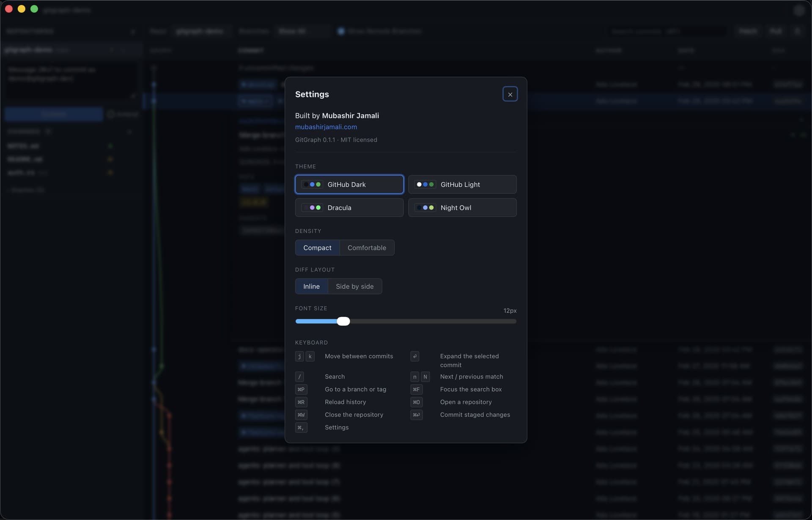Click the "Expand the selected commit" text
The width and height of the screenshot is (812, 520).
[469, 360]
